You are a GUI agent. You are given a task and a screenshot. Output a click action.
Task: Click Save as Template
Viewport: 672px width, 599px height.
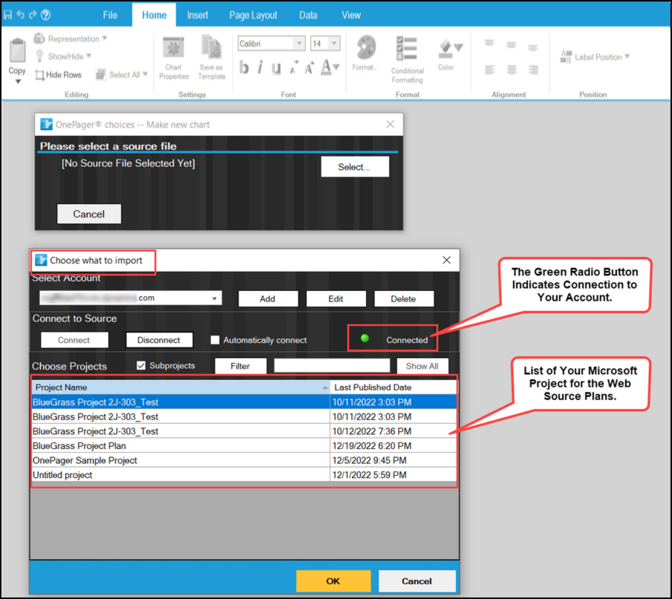coord(211,57)
